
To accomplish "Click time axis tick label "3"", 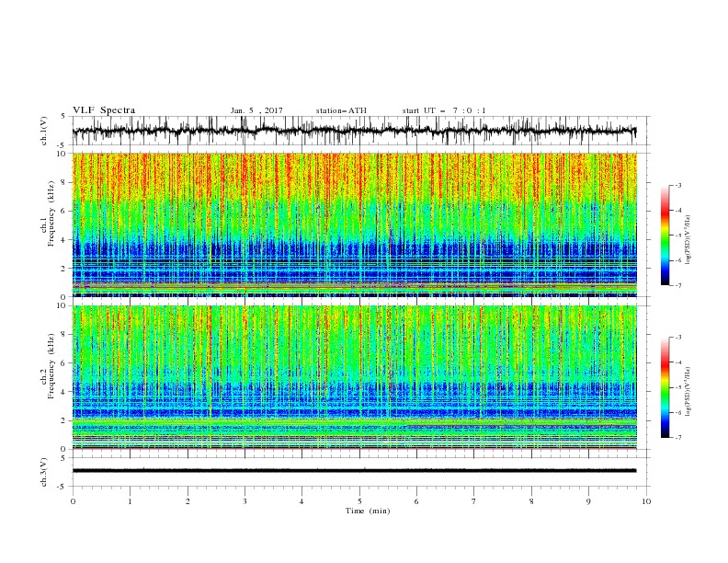I will point(245,501).
